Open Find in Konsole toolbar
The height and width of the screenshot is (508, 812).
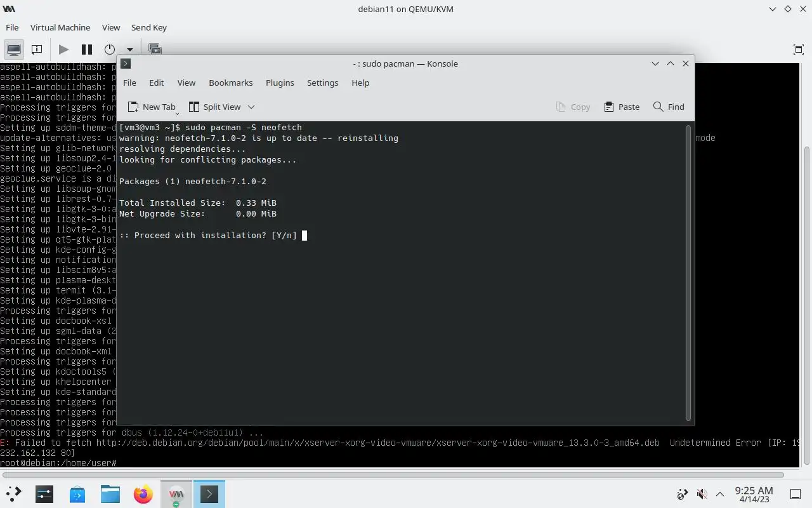pyautogui.click(x=669, y=107)
